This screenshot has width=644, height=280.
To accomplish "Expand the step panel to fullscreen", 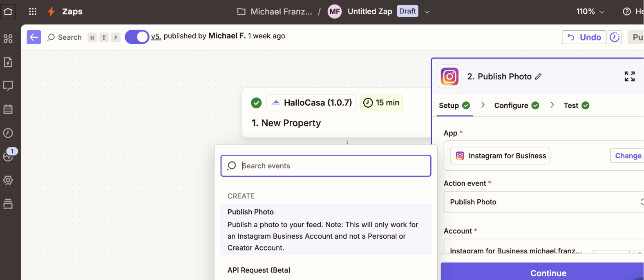I will 630,76.
